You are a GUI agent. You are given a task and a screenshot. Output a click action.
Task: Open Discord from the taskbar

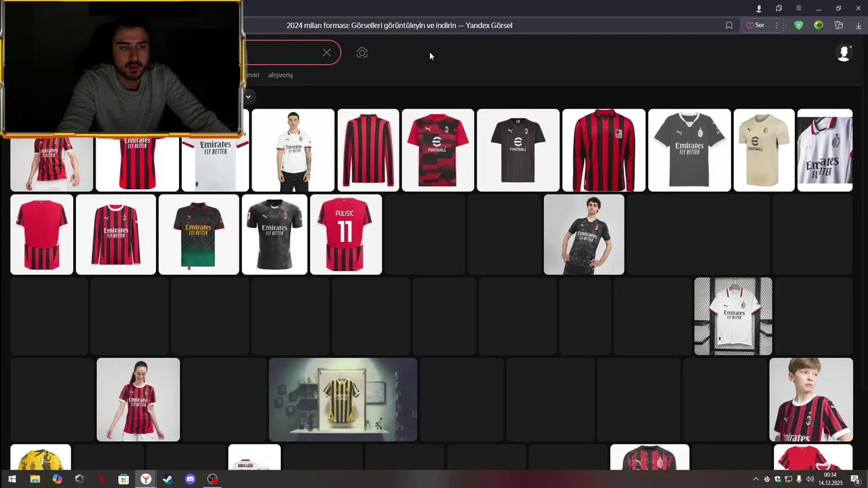[190, 479]
